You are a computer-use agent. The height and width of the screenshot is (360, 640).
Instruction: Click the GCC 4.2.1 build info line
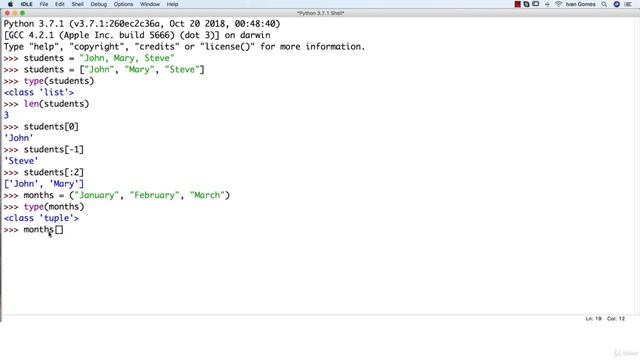pos(137,36)
